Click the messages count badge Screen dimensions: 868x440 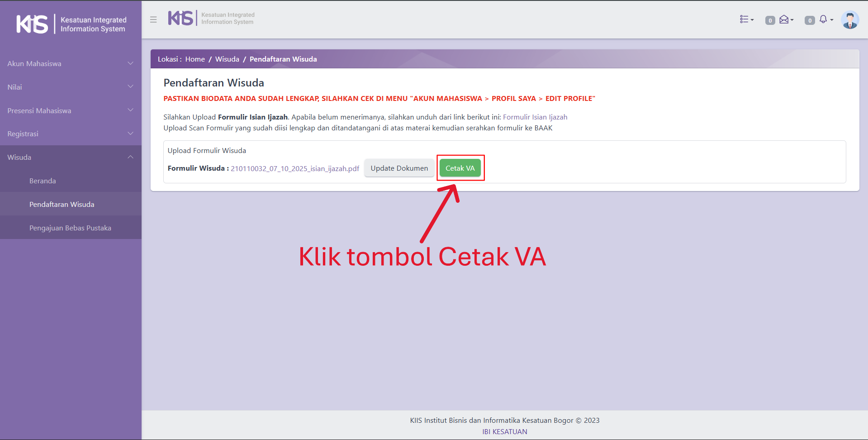tap(770, 20)
